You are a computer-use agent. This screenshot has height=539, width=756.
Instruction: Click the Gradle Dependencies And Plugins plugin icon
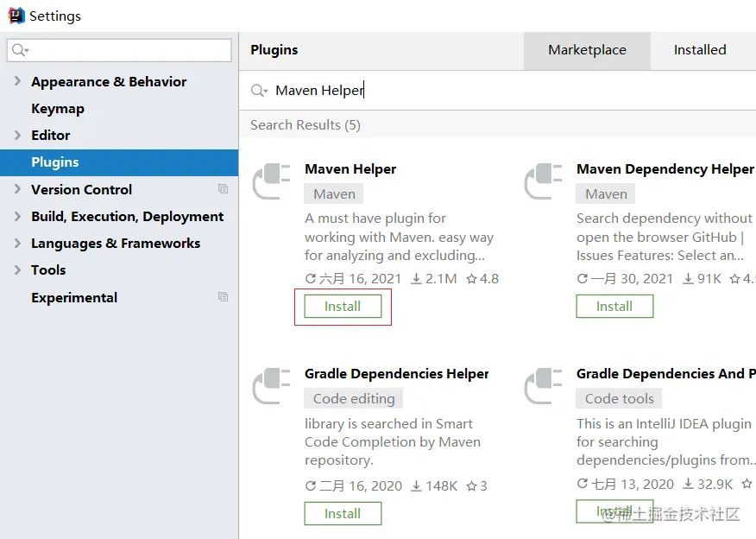(x=544, y=385)
